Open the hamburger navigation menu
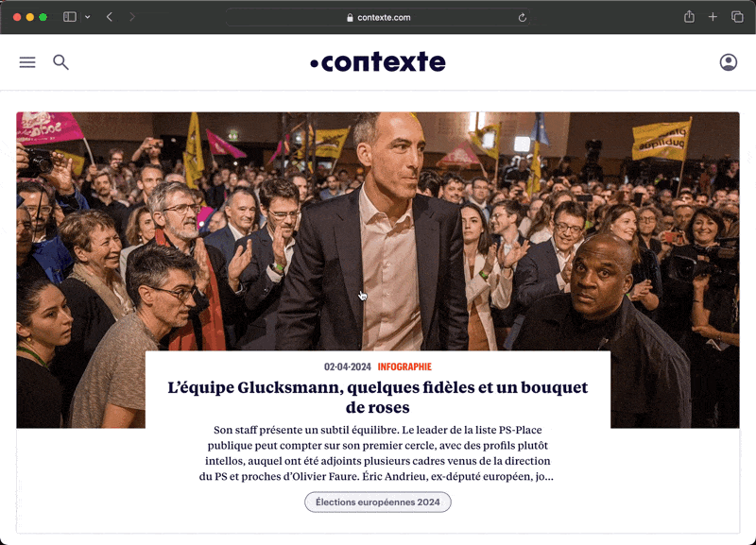The height and width of the screenshot is (545, 756). click(27, 62)
